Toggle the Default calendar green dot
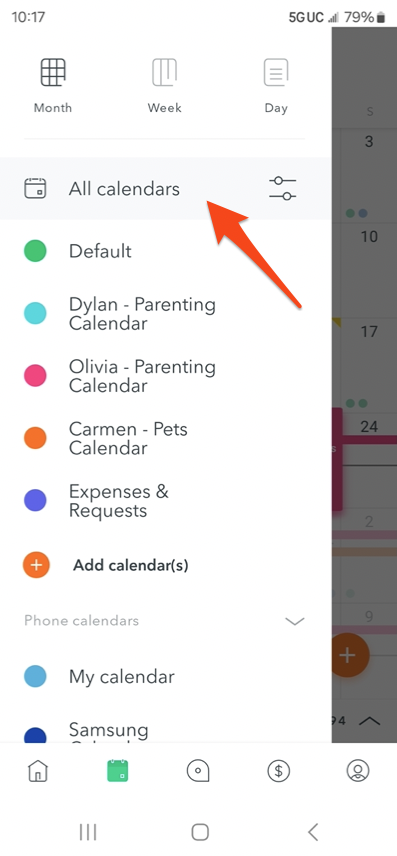The height and width of the screenshot is (856, 397). [x=35, y=251]
